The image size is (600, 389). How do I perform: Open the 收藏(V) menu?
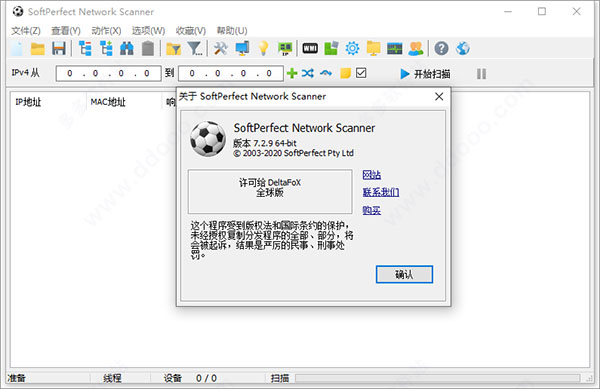pyautogui.click(x=191, y=31)
